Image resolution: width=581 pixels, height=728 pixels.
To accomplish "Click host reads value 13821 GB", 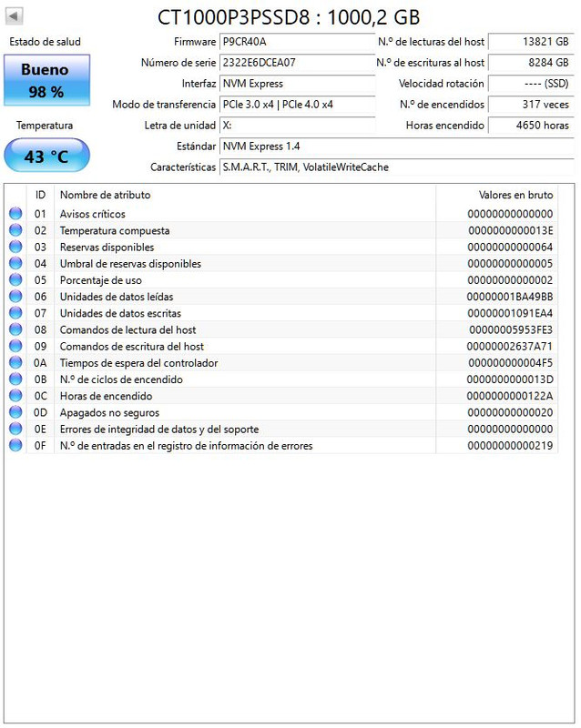I will 531,42.
